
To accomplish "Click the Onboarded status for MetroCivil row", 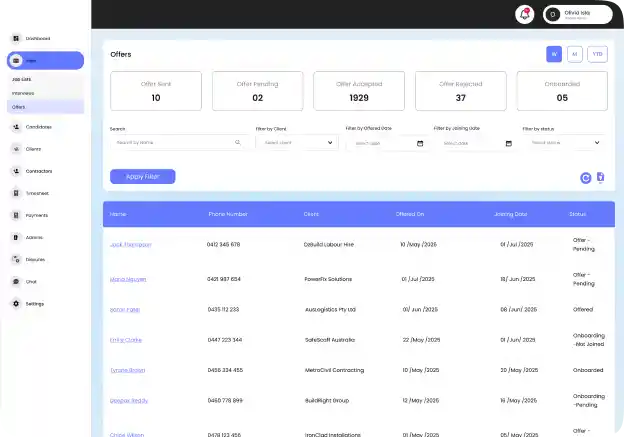I will [x=588, y=370].
